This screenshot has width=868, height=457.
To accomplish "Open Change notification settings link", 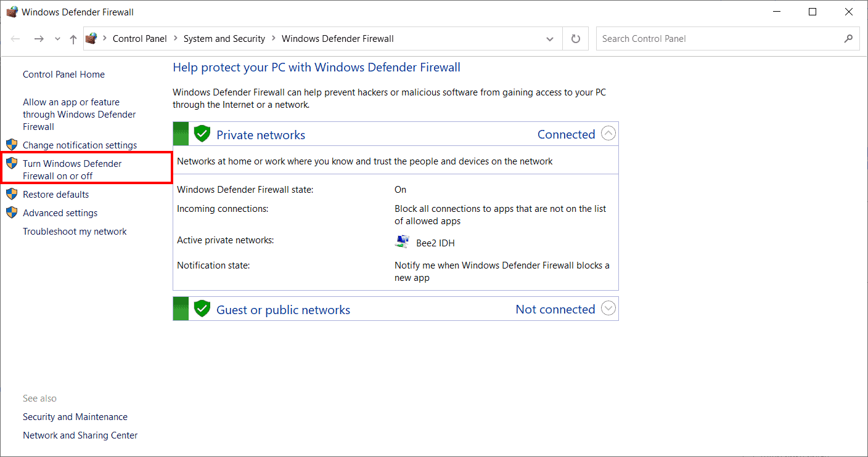I will 80,145.
